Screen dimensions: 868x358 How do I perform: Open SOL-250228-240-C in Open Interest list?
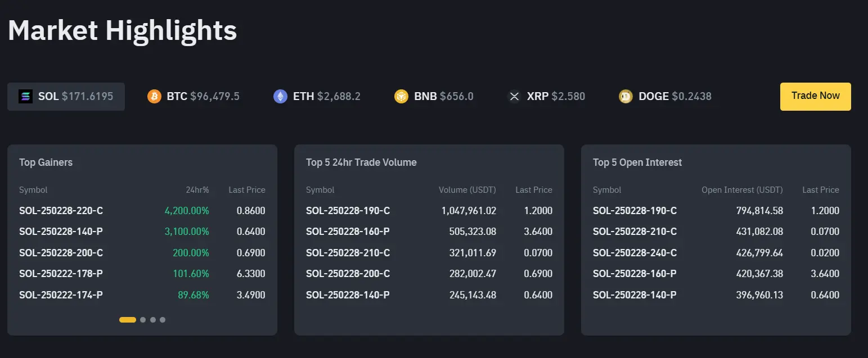point(635,253)
